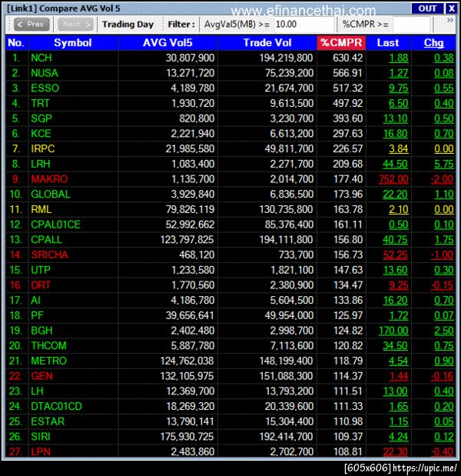Click trade volume 194,111,800 for CPALL

(x=286, y=240)
